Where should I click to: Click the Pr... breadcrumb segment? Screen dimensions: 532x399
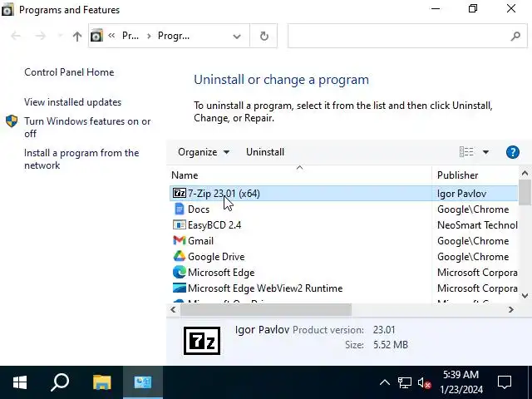point(131,36)
